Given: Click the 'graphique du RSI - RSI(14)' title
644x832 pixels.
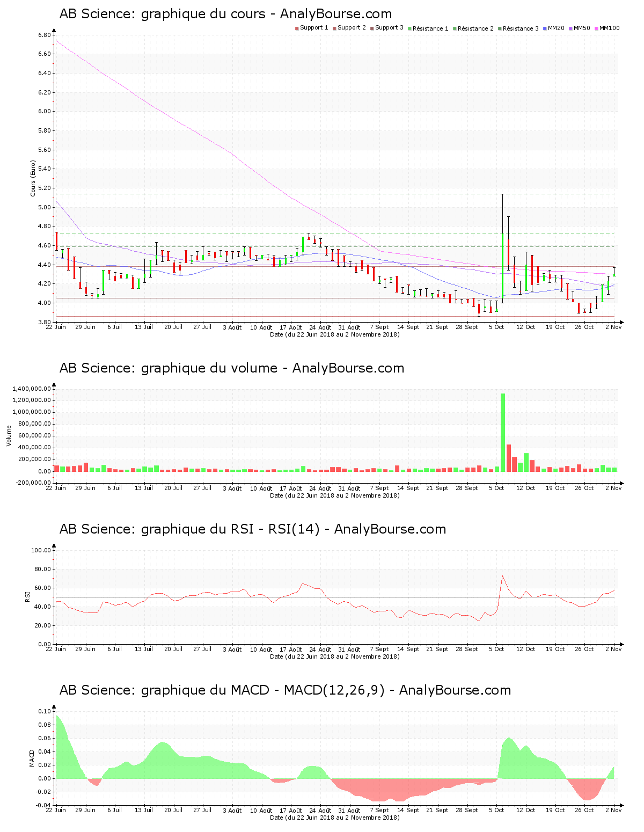Looking at the screenshot, I should click(253, 529).
